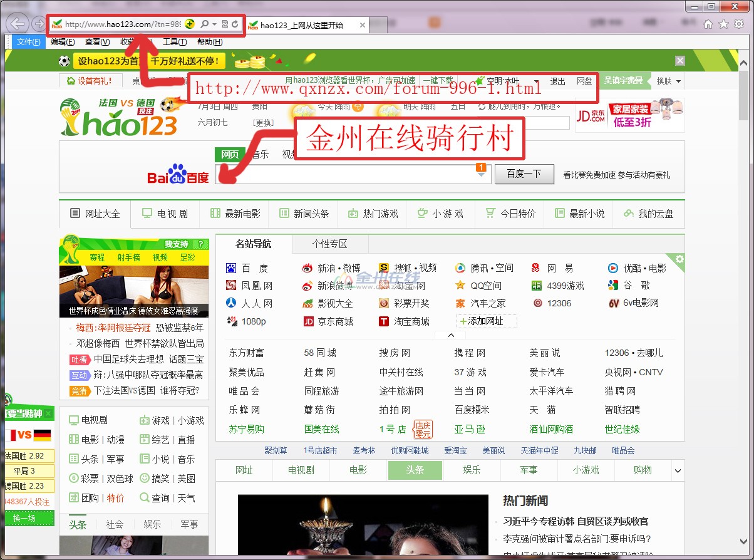Image resolution: width=754 pixels, height=560 pixels.
Task: Open the 网盘 link in top bar
Action: [584, 81]
